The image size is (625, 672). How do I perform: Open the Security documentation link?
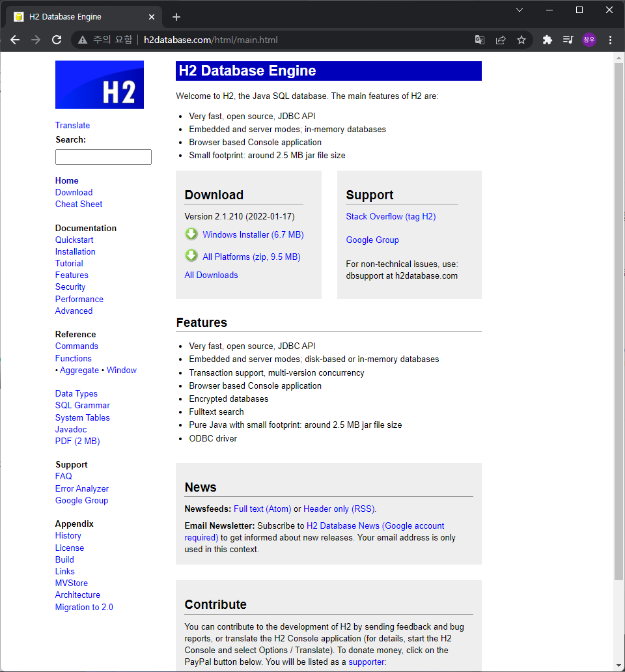(70, 287)
